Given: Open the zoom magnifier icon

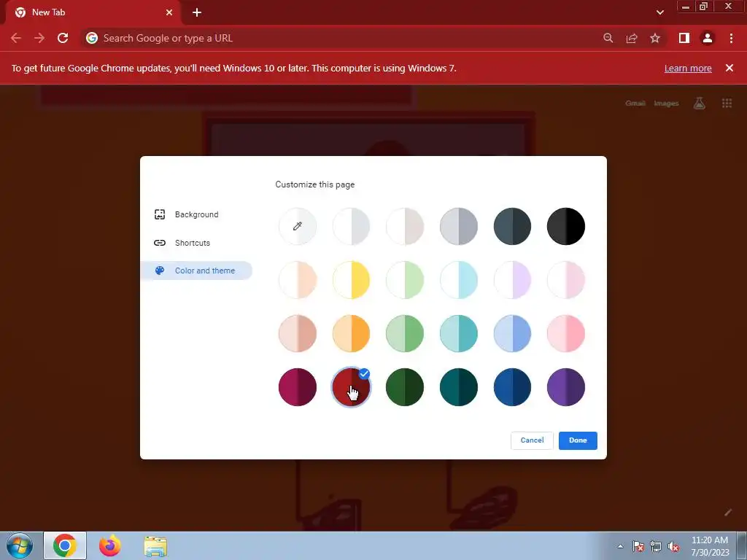Looking at the screenshot, I should click(x=608, y=38).
